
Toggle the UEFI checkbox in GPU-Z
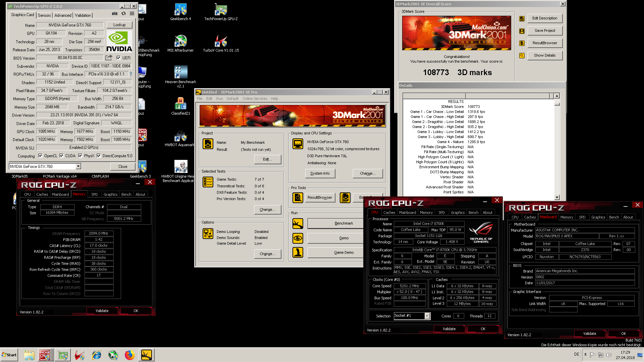coord(118,58)
